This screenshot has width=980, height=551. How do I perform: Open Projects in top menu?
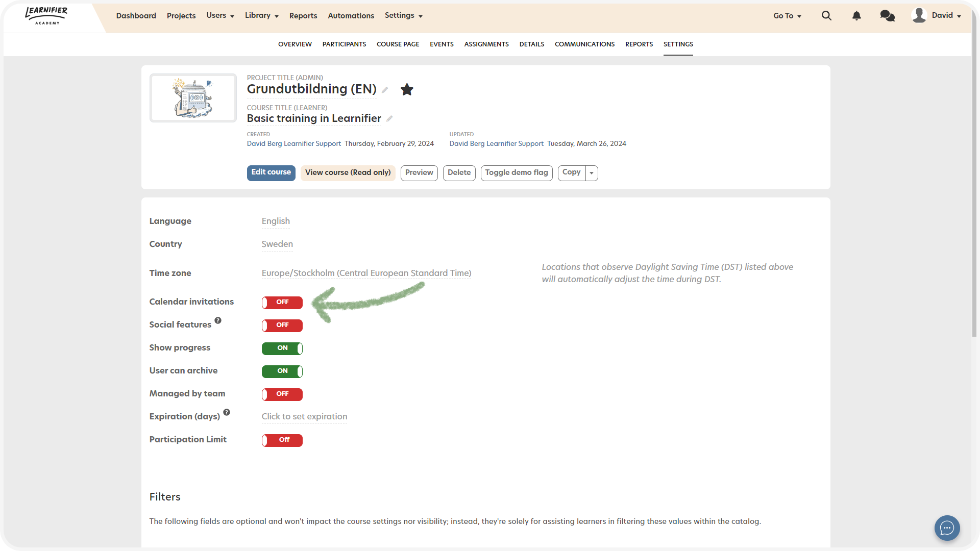(x=181, y=16)
